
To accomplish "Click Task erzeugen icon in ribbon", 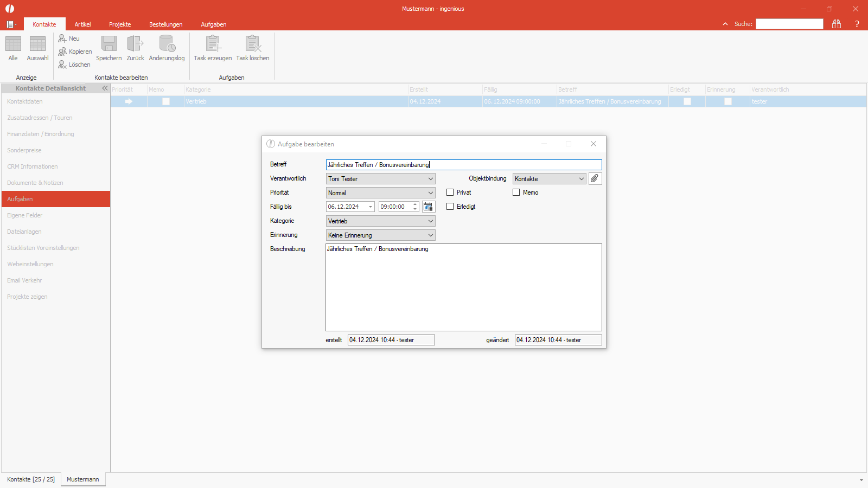I will point(213,44).
